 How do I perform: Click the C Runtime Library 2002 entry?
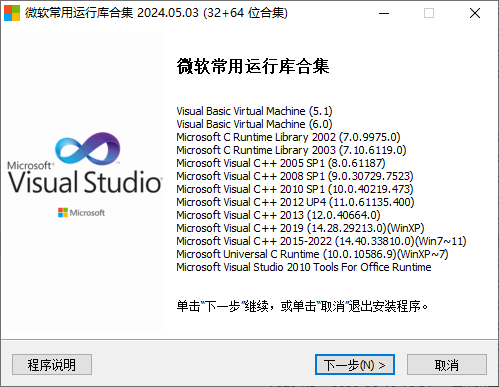coord(288,137)
